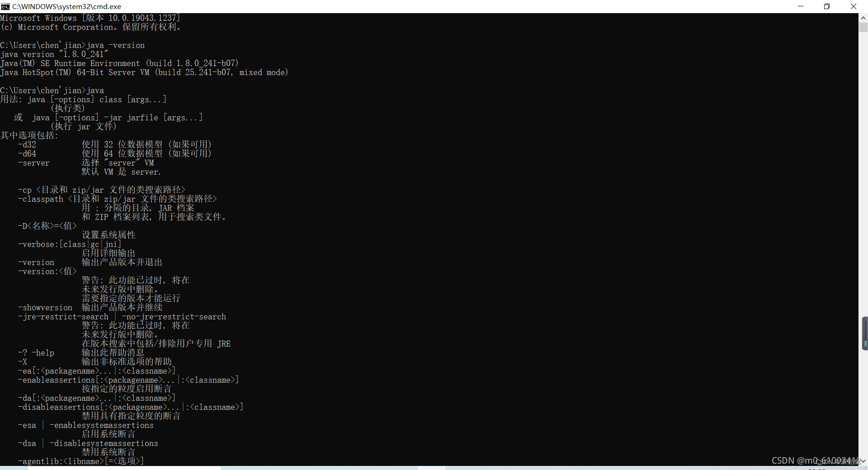Click the '-enableassertions' option line
The width and height of the screenshot is (868, 470).
click(x=128, y=380)
